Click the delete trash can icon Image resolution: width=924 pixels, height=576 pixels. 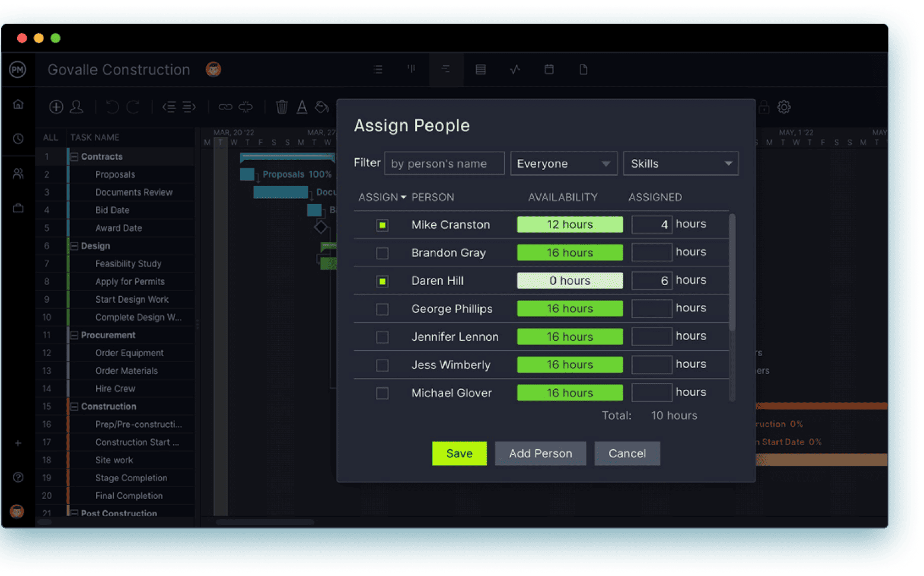[282, 107]
